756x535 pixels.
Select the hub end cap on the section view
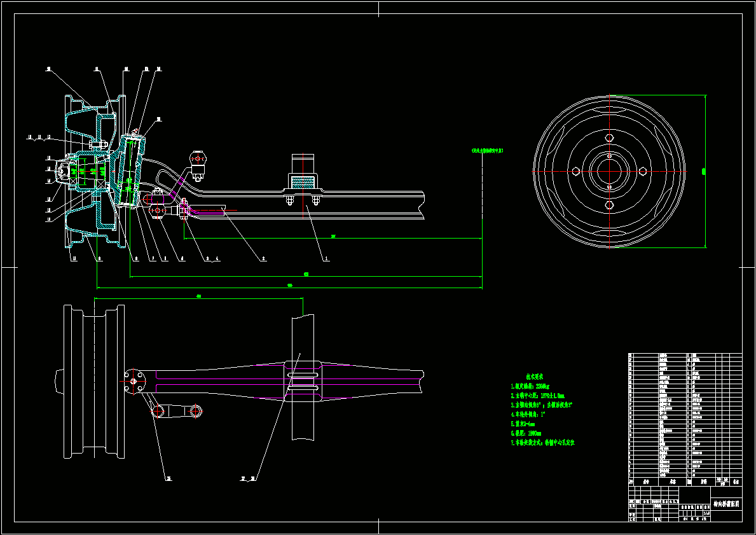tap(62, 171)
